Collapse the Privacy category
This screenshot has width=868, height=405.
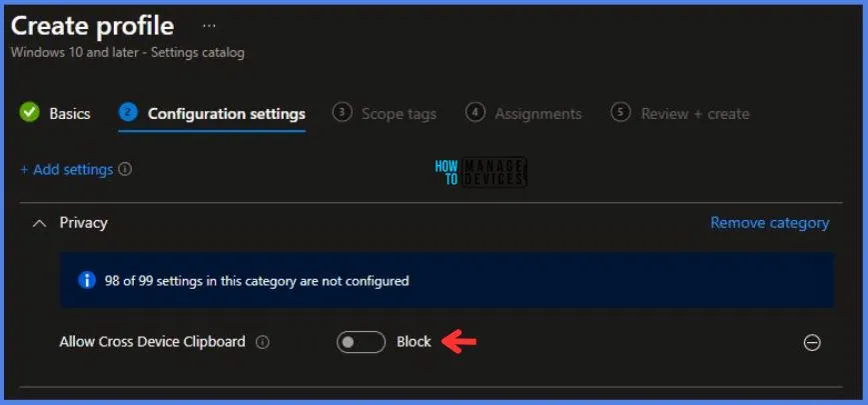click(39, 223)
